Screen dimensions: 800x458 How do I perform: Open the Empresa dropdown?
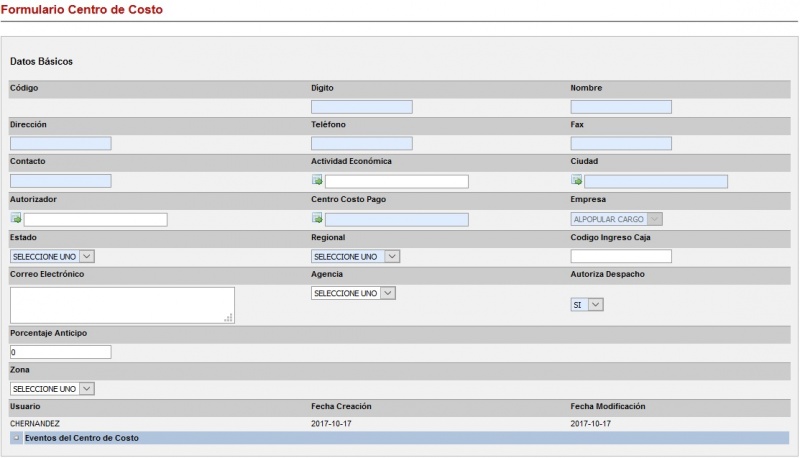616,219
